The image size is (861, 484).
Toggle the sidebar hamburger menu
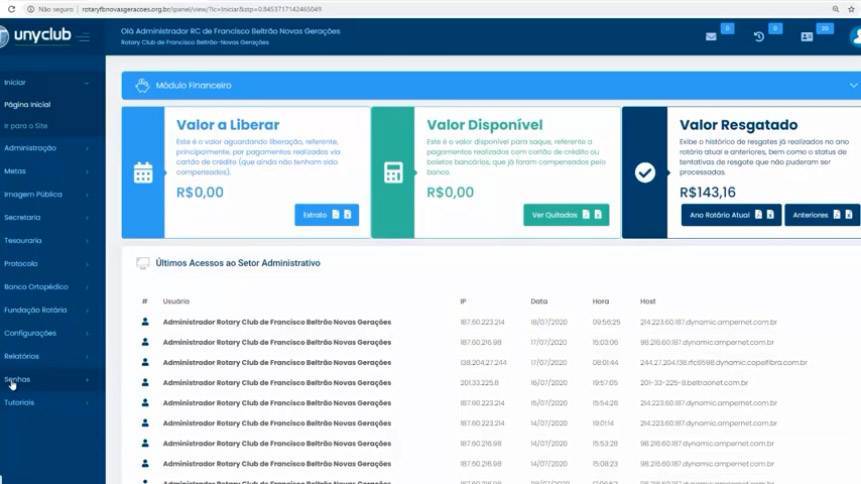coord(84,37)
